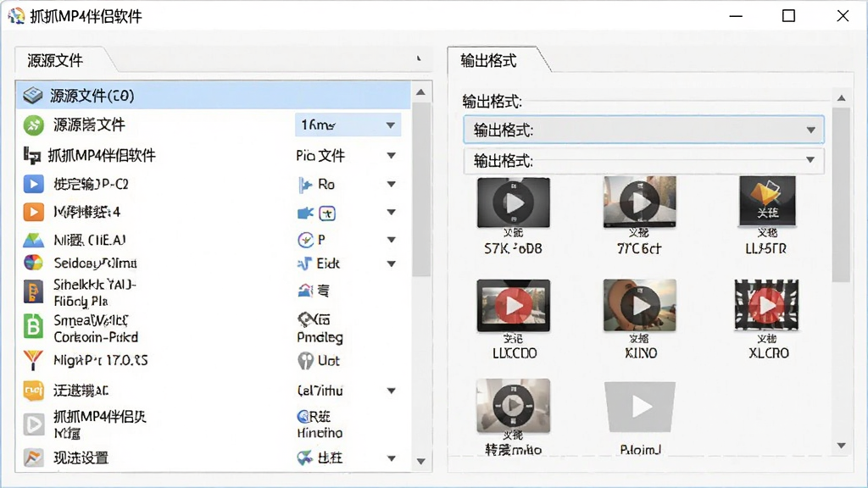Click the Pmdleg text in the list
The image size is (868, 488).
click(320, 337)
